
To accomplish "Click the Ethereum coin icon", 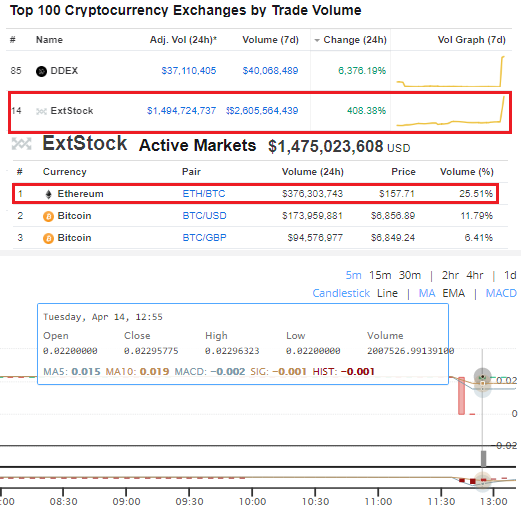I will click(48, 194).
